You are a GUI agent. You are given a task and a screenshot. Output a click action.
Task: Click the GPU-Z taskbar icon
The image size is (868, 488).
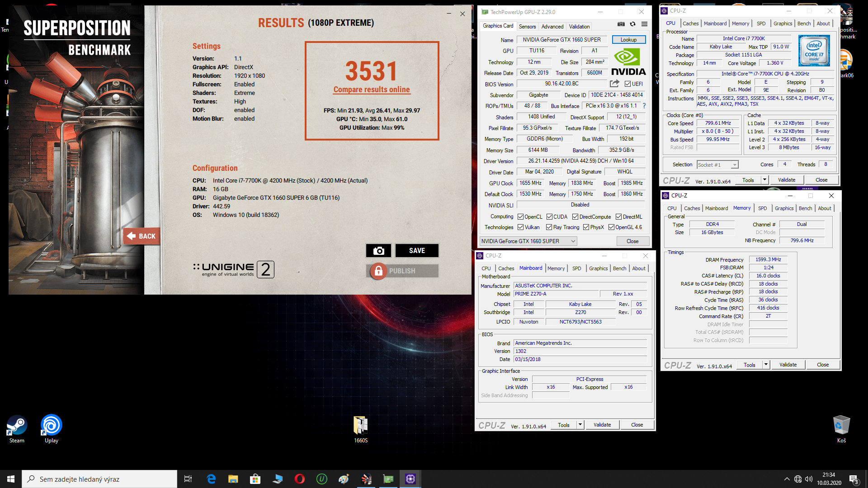(x=388, y=479)
